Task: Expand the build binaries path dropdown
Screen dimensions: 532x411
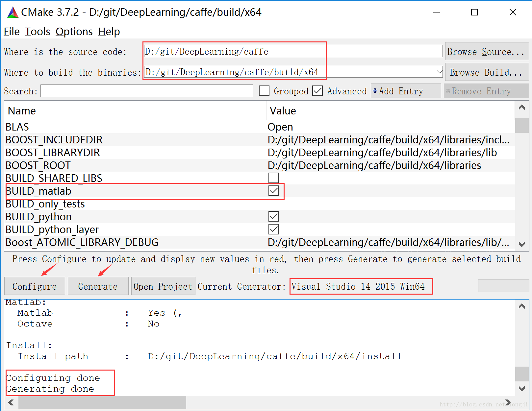Action: tap(439, 72)
